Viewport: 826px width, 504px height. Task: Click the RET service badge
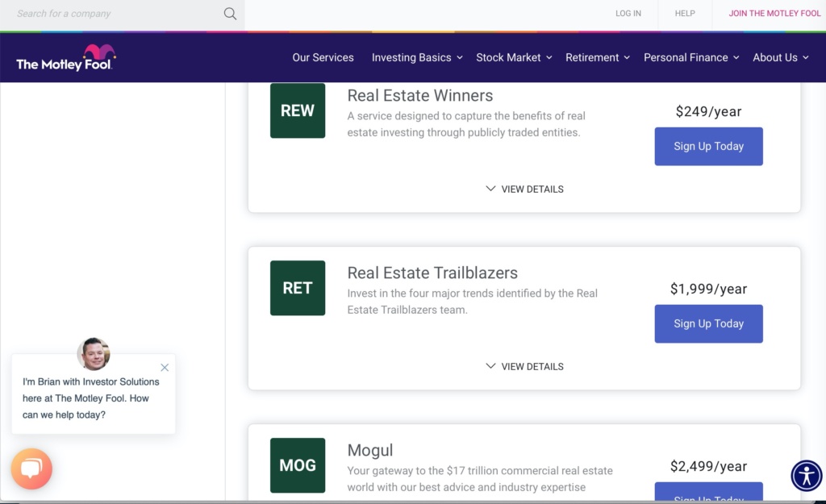pyautogui.click(x=298, y=288)
